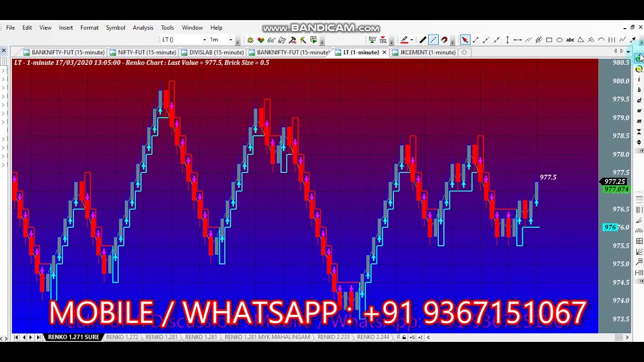This screenshot has height=362, width=644.
Task: Toggle weekly 'w' interval button
Action: point(639,111)
